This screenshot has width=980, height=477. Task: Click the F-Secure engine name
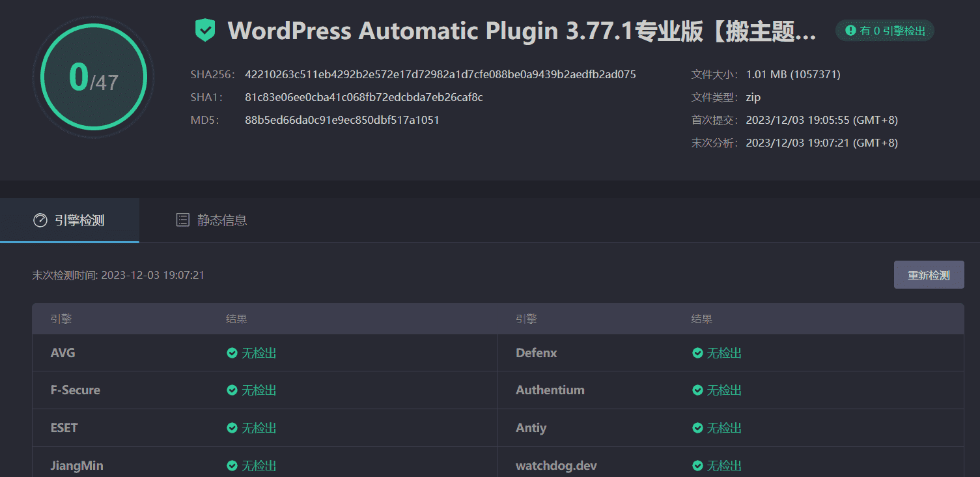pos(76,390)
